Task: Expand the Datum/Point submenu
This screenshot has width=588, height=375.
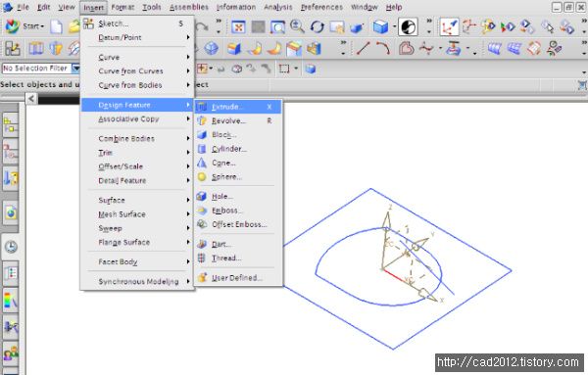Action: click(137, 37)
